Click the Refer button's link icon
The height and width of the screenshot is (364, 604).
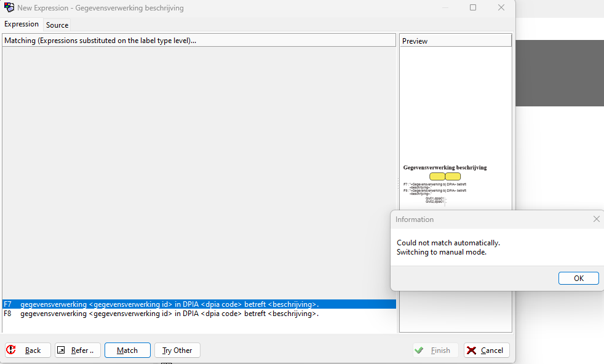click(x=61, y=350)
